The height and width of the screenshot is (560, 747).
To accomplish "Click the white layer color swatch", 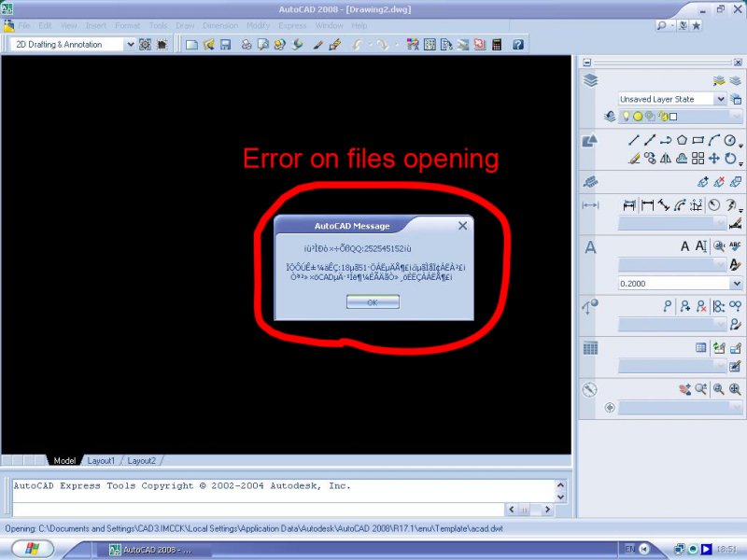I will (673, 116).
